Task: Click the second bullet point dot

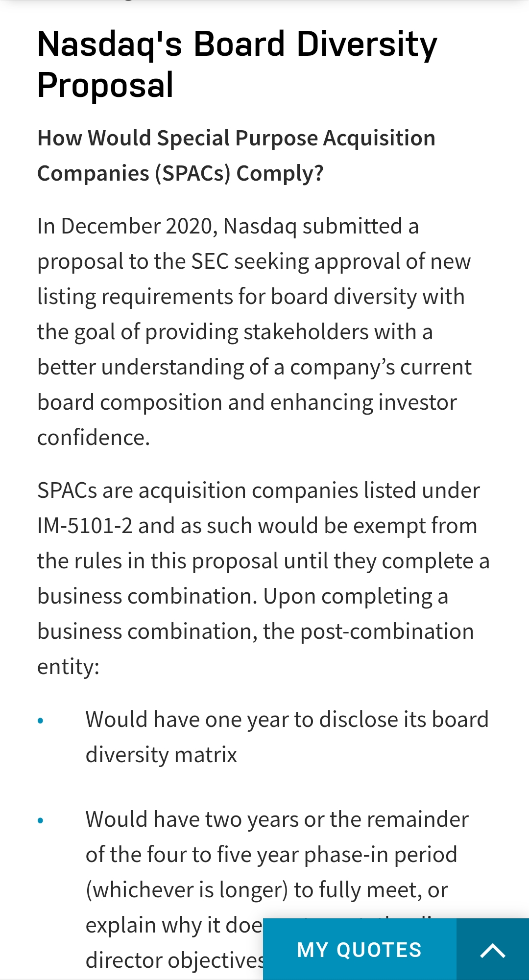Action: tap(41, 820)
